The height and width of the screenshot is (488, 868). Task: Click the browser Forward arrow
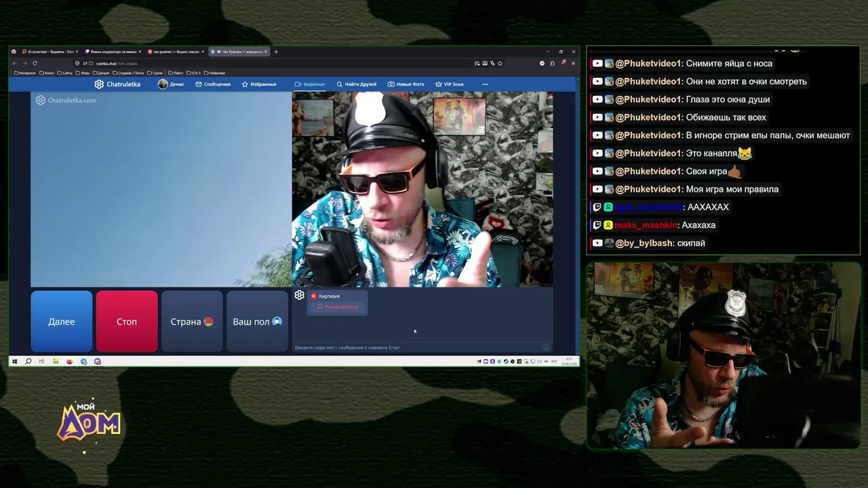[x=25, y=63]
